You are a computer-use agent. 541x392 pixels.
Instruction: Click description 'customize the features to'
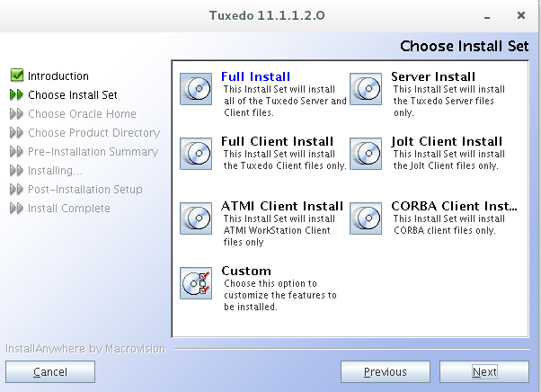(280, 295)
